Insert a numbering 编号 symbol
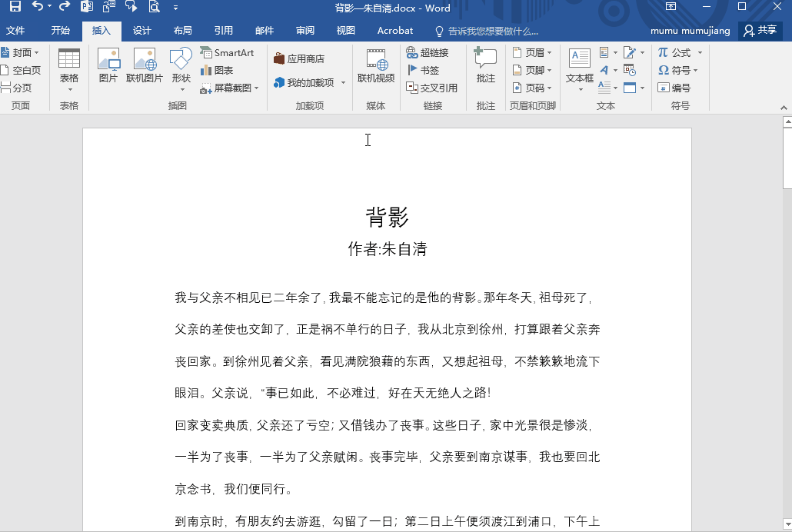 674,88
